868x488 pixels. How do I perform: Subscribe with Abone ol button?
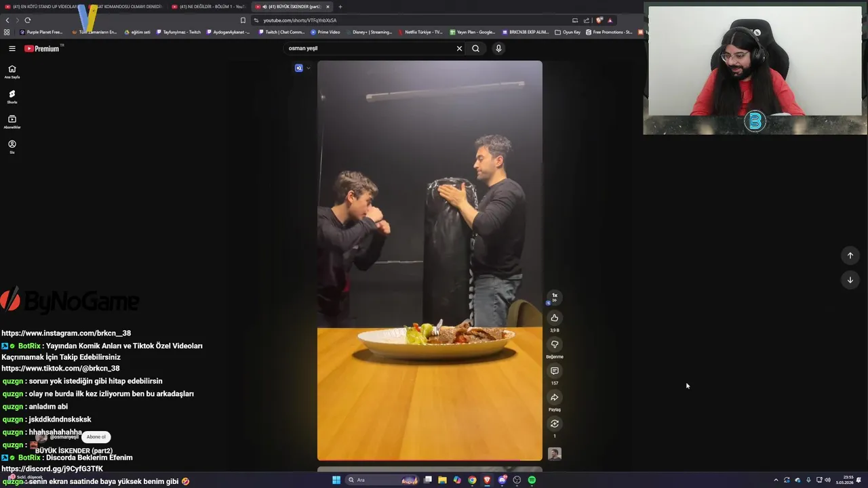coord(96,437)
